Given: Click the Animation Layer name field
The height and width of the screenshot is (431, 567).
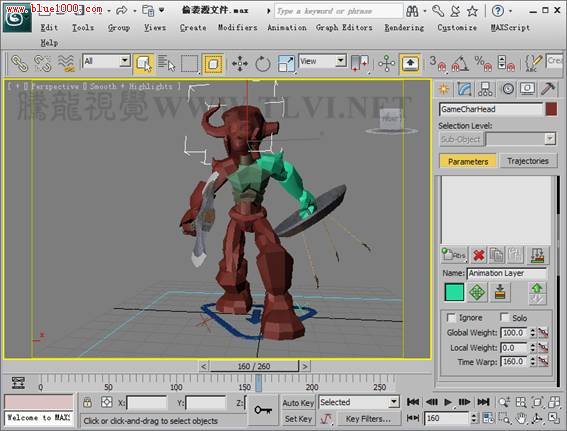Looking at the screenshot, I should 507,273.
